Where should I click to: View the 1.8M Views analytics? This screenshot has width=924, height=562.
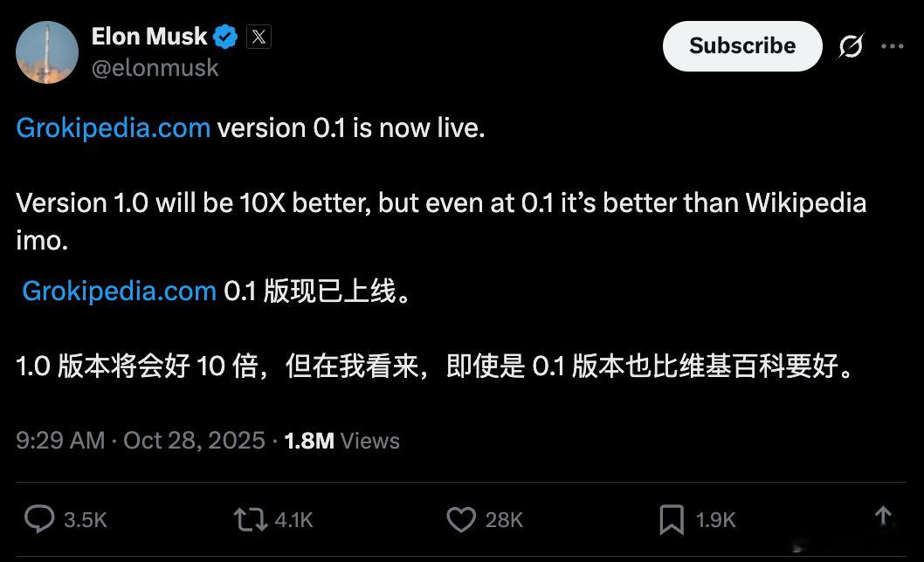(341, 440)
